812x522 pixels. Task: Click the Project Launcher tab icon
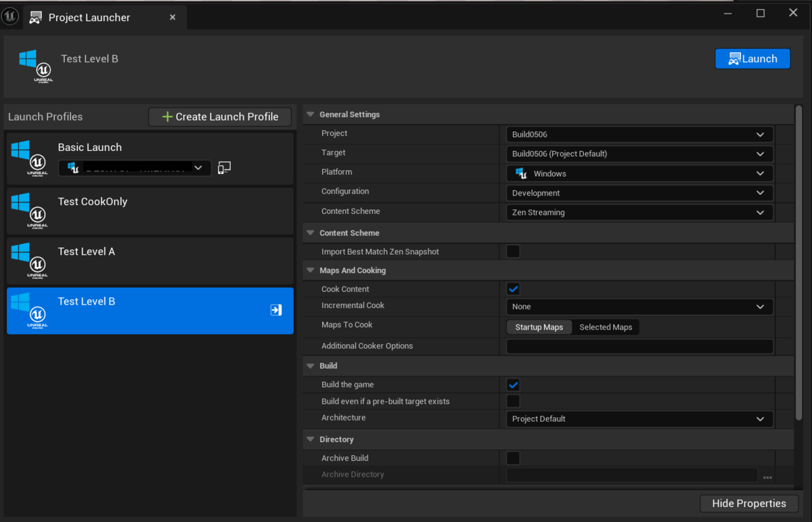(x=36, y=18)
